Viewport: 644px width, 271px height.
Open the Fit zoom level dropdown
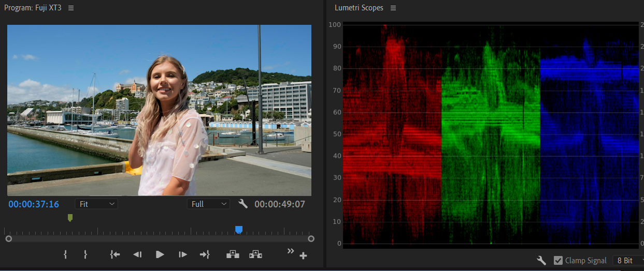[96, 204]
